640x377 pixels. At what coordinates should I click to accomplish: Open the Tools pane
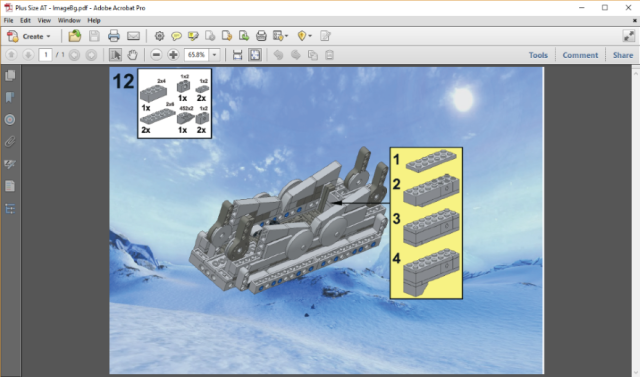[x=538, y=55]
